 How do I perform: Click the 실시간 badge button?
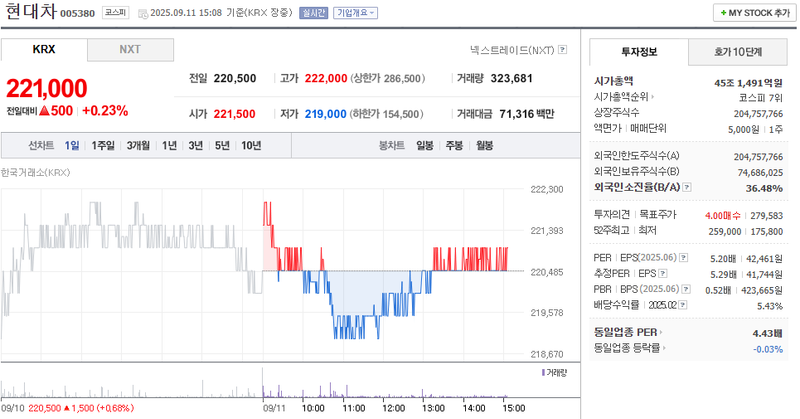313,13
